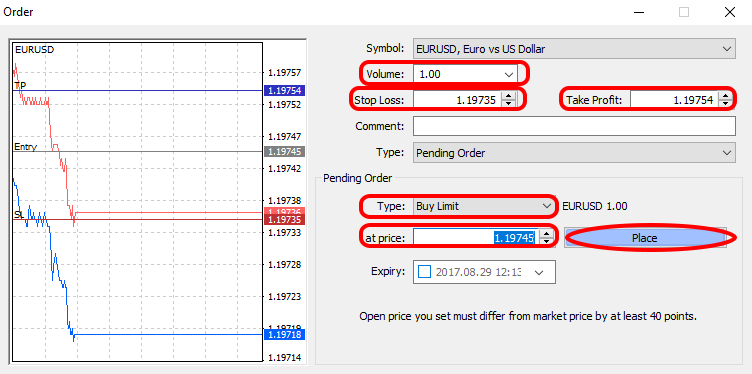Click into the Comment field
The width and height of the screenshot is (752, 374).
tap(574, 127)
